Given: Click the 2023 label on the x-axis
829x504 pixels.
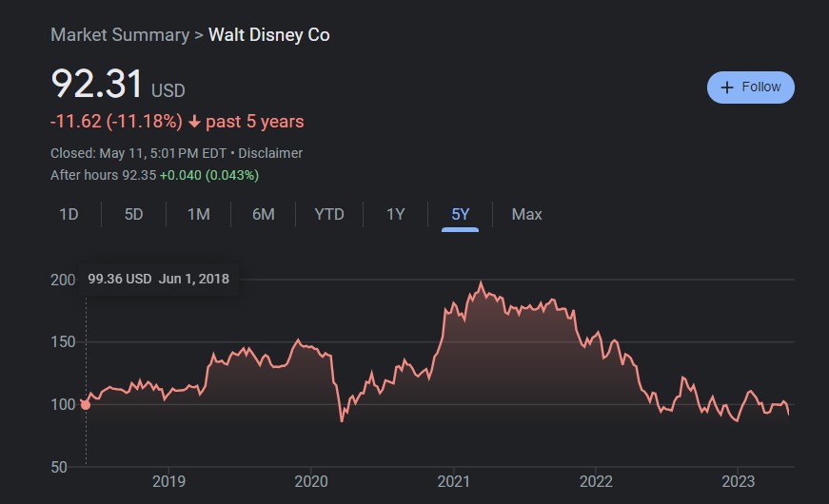Looking at the screenshot, I should 739,480.
